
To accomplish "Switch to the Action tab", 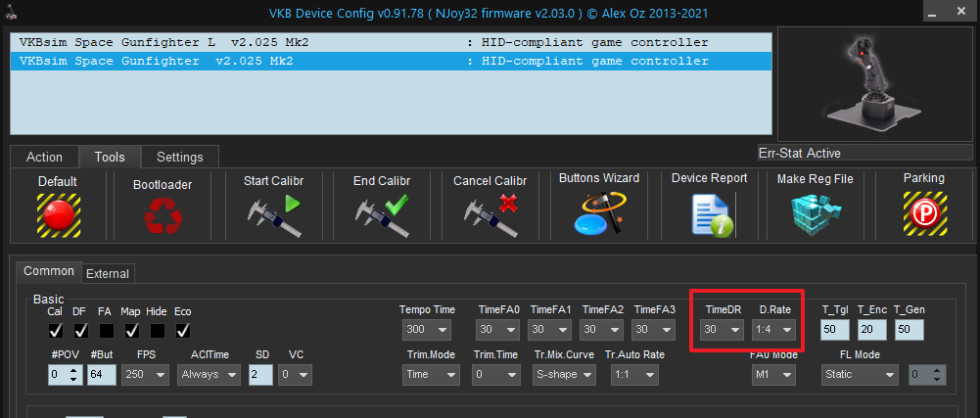I will click(44, 157).
